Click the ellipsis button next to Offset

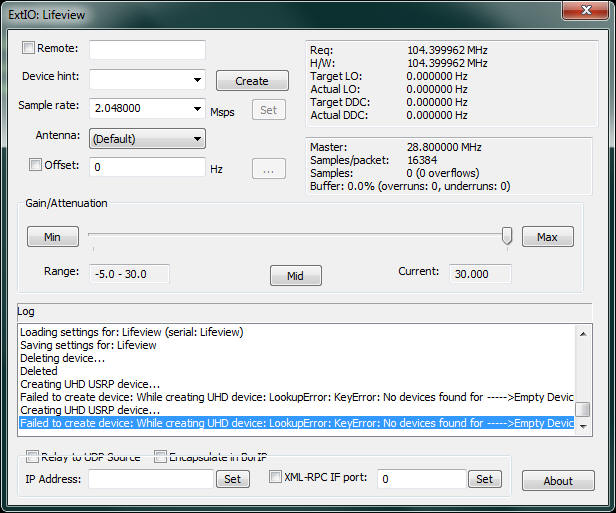(x=269, y=169)
